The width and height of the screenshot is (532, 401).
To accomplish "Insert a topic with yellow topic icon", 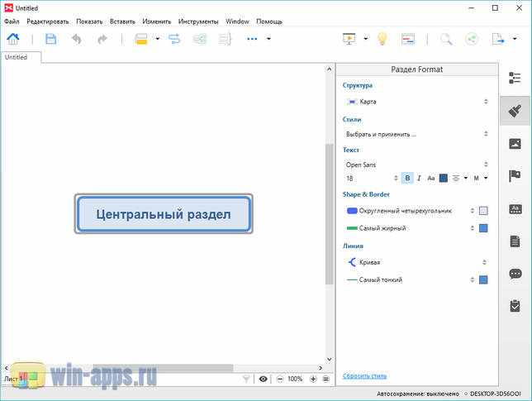I will pos(141,39).
